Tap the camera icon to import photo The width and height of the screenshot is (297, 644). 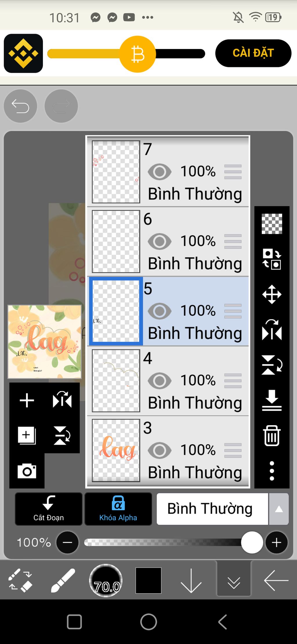click(x=27, y=471)
